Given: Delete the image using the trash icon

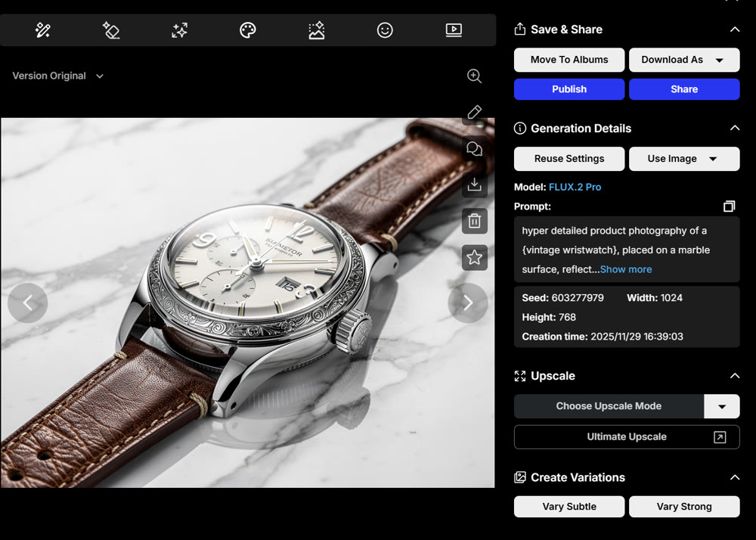Looking at the screenshot, I should click(474, 221).
